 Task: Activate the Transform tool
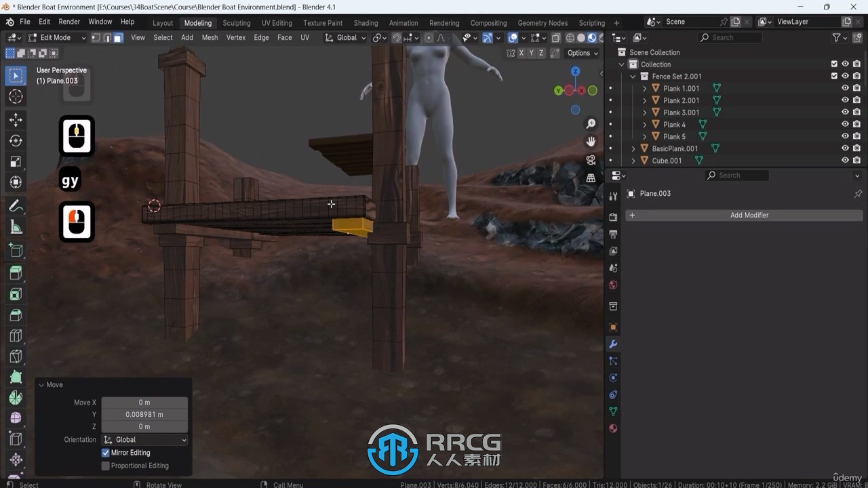(x=16, y=182)
